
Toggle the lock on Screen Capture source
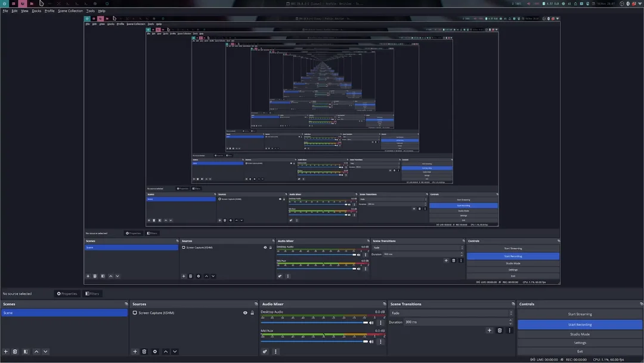pos(252,313)
